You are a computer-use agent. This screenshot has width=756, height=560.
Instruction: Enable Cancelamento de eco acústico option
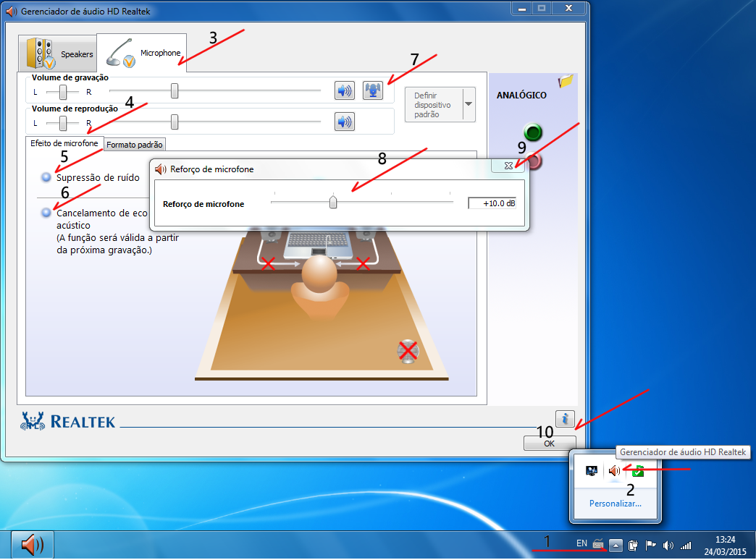click(46, 213)
